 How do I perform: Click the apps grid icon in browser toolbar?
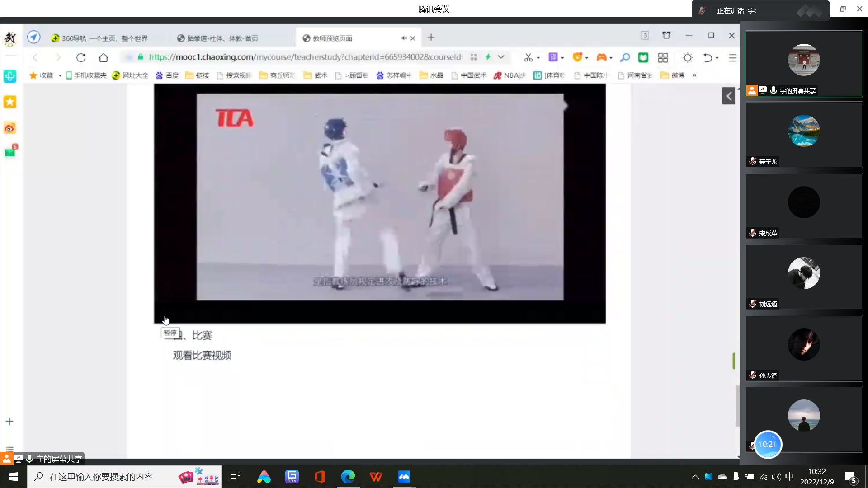[663, 57]
